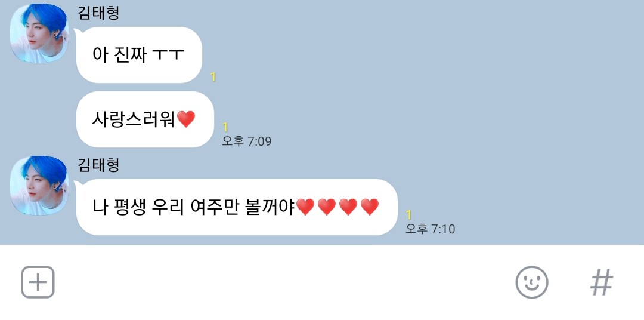Select the '사랑스러워' message bubble

coord(145,119)
